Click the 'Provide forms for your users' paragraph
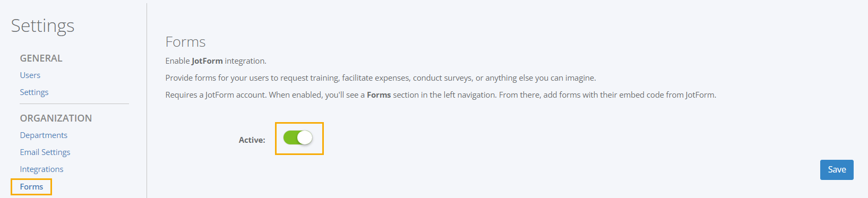 coord(381,78)
